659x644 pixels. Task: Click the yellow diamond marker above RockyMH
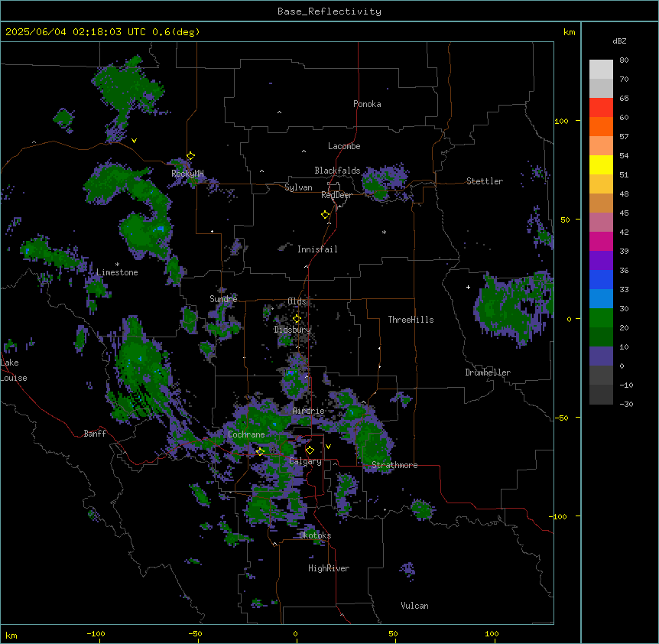click(191, 156)
